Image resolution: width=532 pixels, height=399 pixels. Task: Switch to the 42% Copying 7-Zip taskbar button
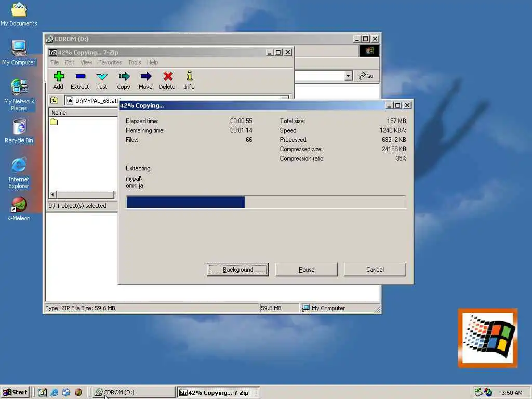pos(219,393)
